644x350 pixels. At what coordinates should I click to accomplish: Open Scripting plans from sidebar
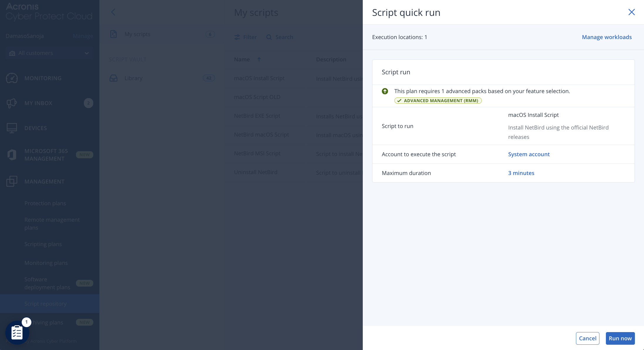pos(43,244)
